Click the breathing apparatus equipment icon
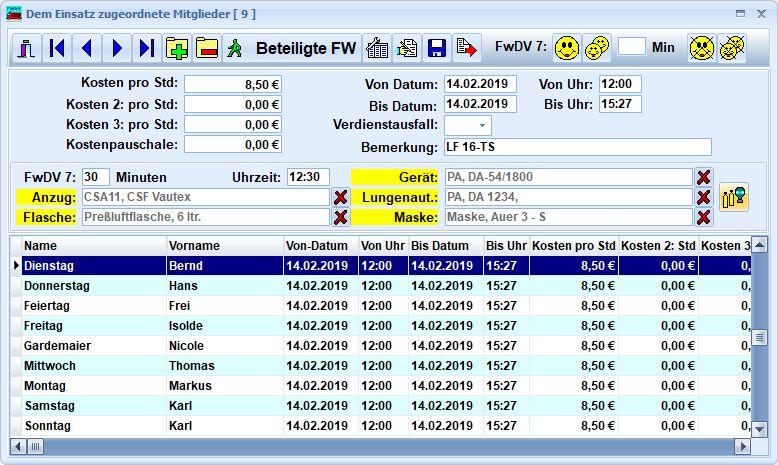The image size is (778, 465). point(733,196)
